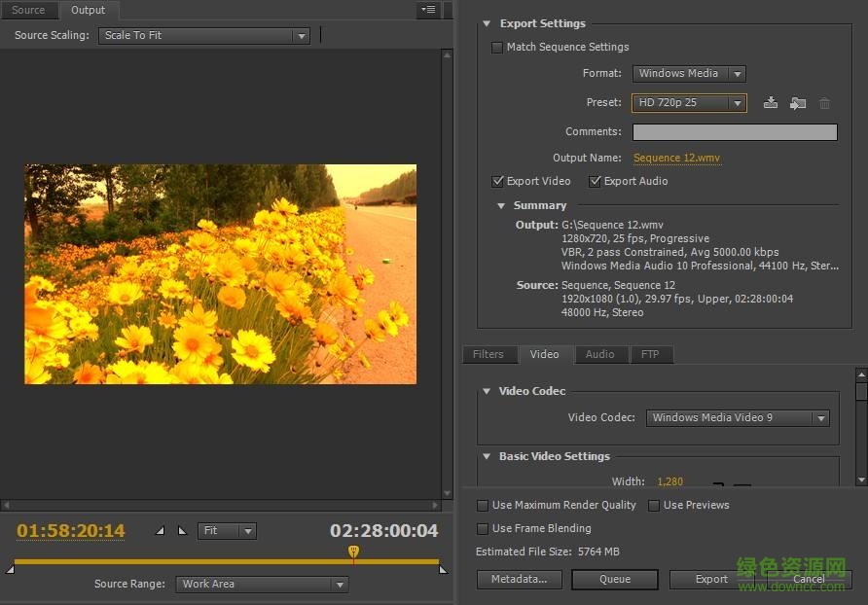Uncheck the Export Video checkbox
868x605 pixels.
(x=497, y=181)
